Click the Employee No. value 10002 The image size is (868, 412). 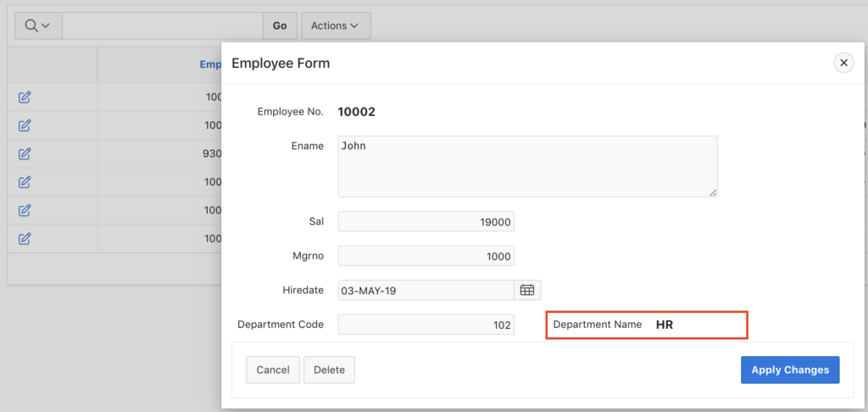click(357, 112)
